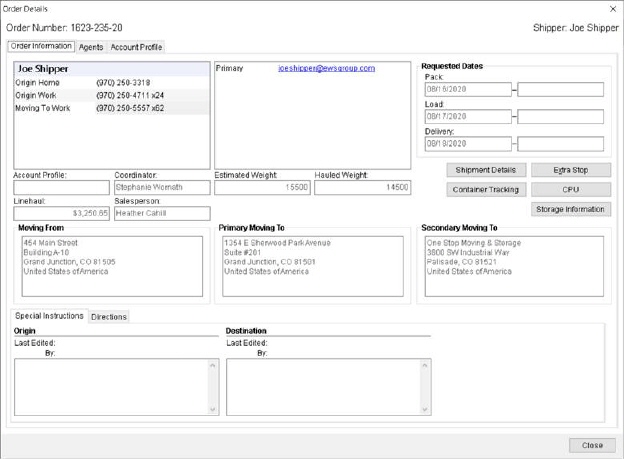Click the Extra Stop button
The image size is (624, 459).
point(570,170)
